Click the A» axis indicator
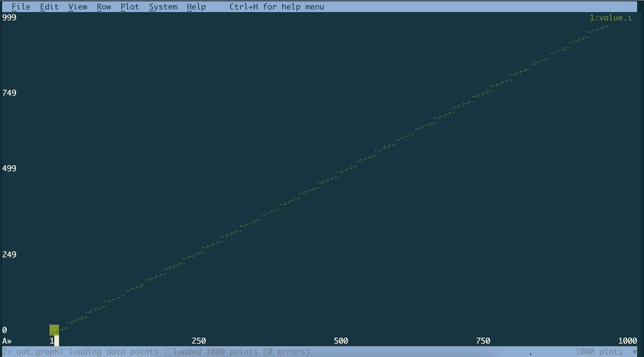The image size is (644, 357). pyautogui.click(x=7, y=341)
